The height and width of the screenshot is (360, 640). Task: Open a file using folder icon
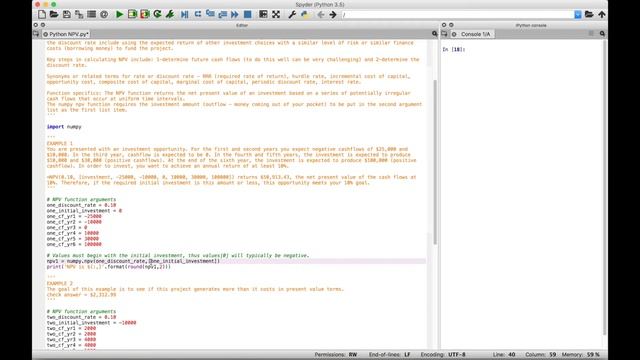[54, 14]
